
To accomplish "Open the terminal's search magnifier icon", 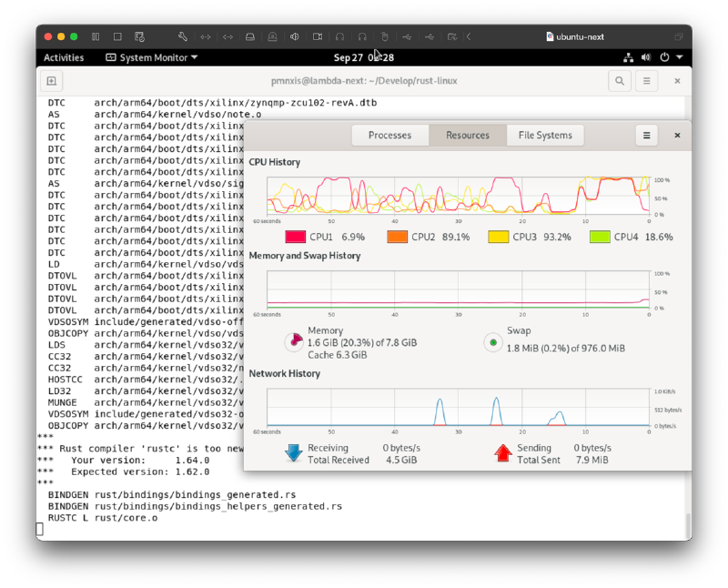I will tap(620, 80).
